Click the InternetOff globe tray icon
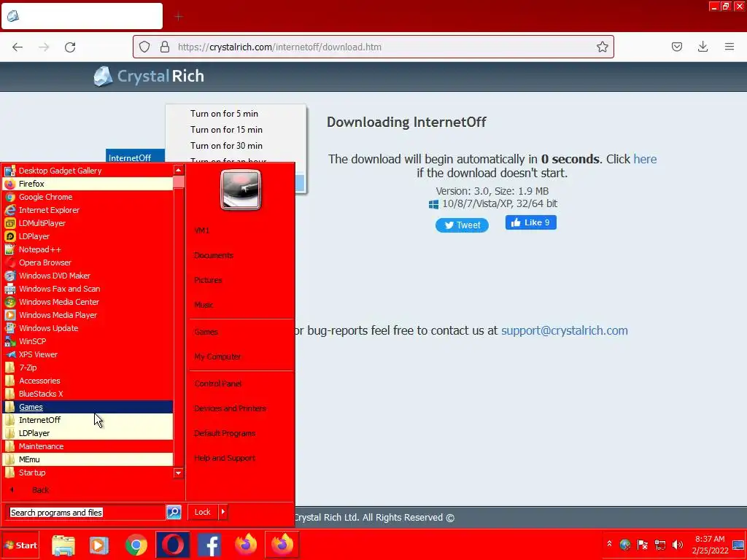 coord(625,545)
